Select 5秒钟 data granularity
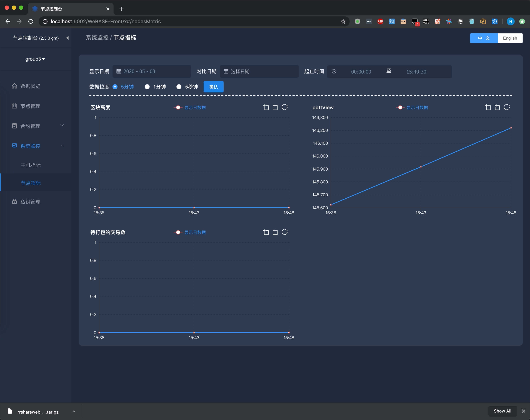 pyautogui.click(x=187, y=87)
